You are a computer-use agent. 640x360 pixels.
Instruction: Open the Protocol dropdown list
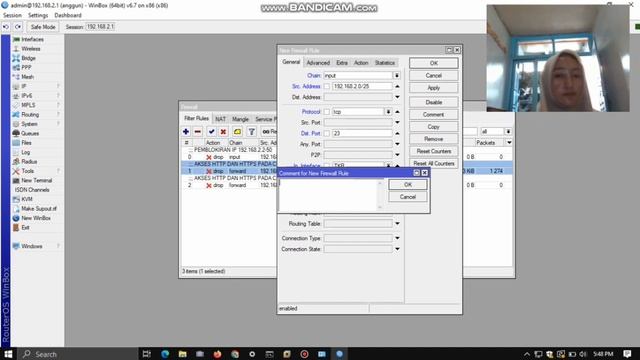click(388, 112)
